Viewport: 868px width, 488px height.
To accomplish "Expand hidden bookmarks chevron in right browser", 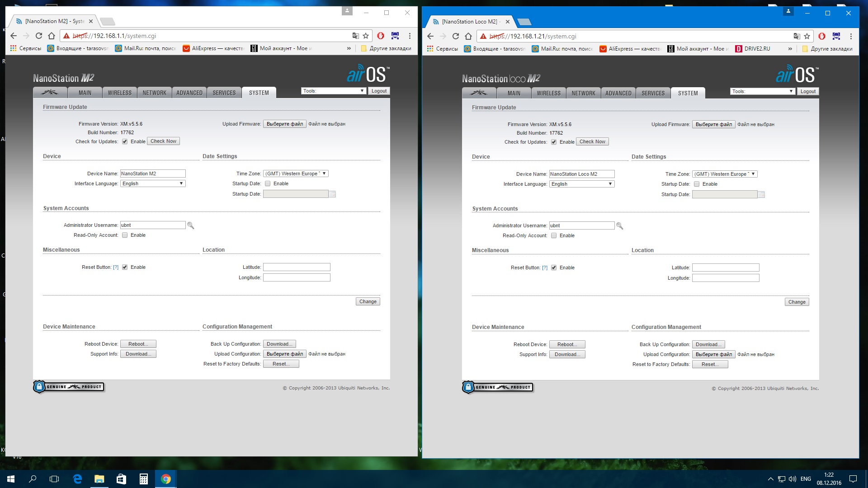I will click(790, 49).
